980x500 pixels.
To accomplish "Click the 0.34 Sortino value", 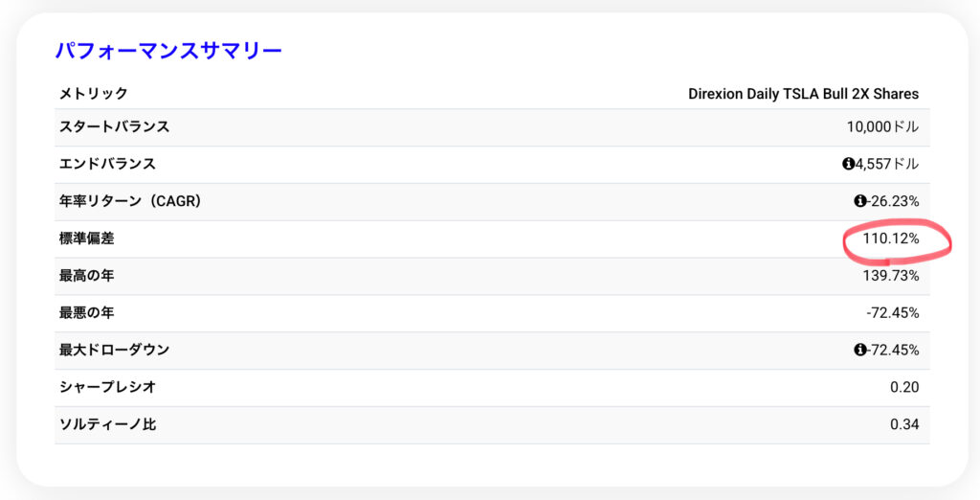I will [x=904, y=424].
